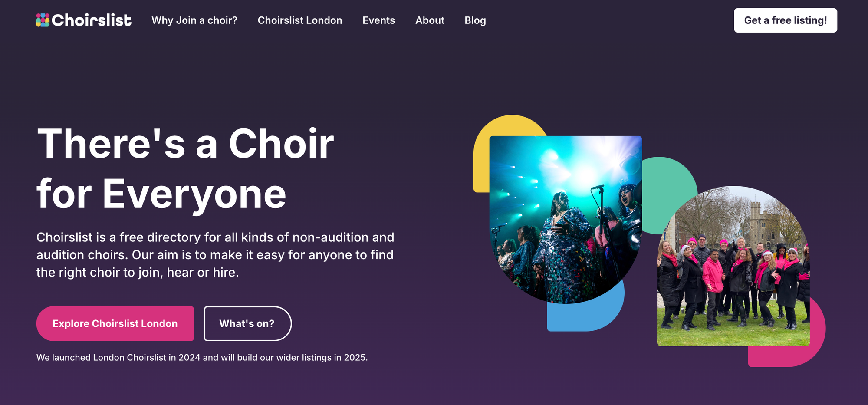Click the What's on? outlined button
The image size is (868, 405).
tap(247, 323)
